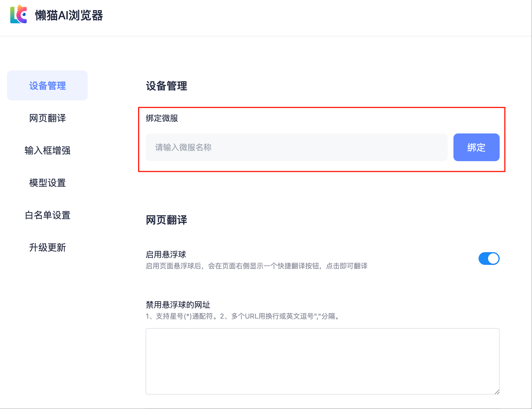Click the 懒猫AI浏览器 cat logo icon
Viewport: 532px width, 409px height.
[x=18, y=14]
